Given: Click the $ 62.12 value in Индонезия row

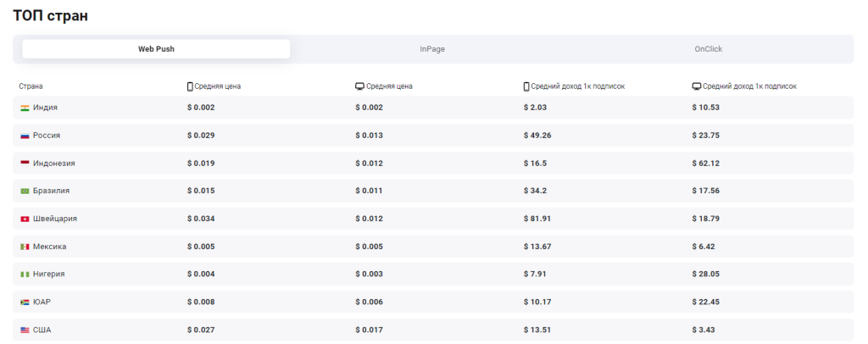Looking at the screenshot, I should click(x=706, y=164).
